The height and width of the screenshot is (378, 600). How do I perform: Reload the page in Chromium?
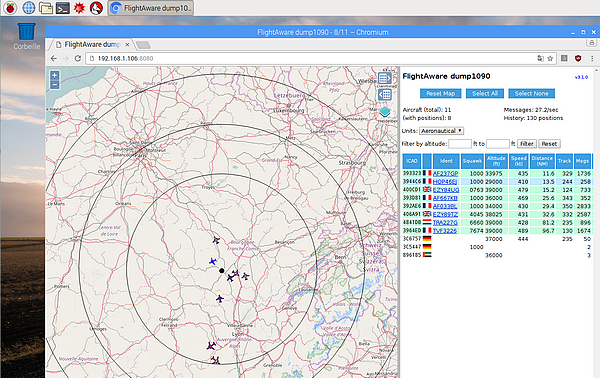pyautogui.click(x=78, y=59)
